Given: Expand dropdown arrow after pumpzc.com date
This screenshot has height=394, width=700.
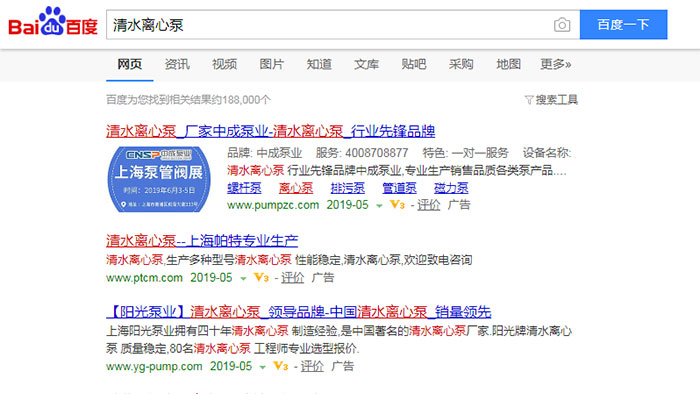Looking at the screenshot, I should (x=379, y=206).
